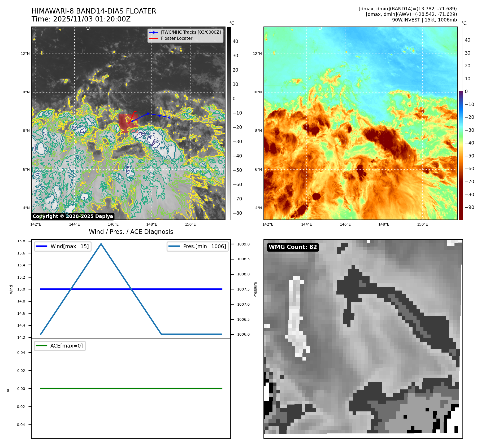Click the dmax dmin BAND14 readout text
481x448 pixels.
click(x=408, y=9)
